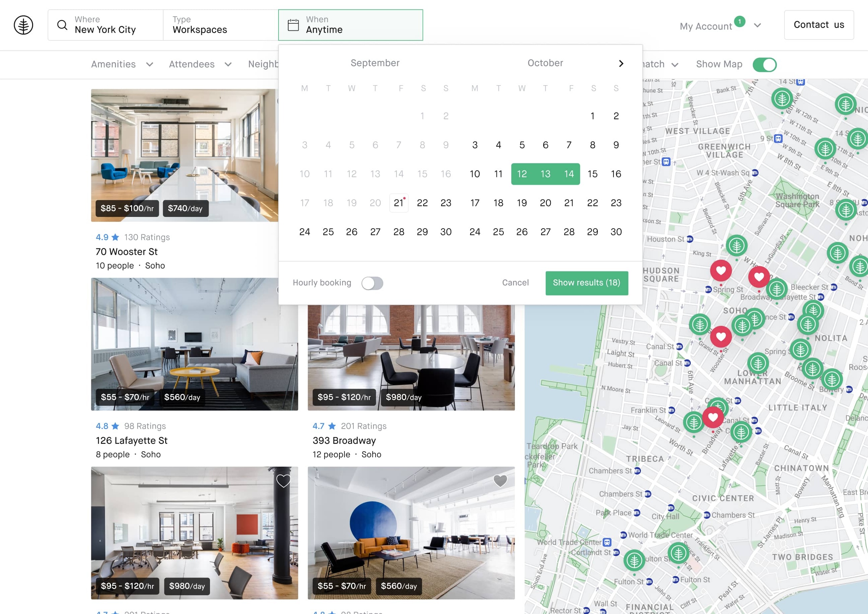Enable the Hourly booking switch
Image resolution: width=868 pixels, height=614 pixels.
(372, 283)
